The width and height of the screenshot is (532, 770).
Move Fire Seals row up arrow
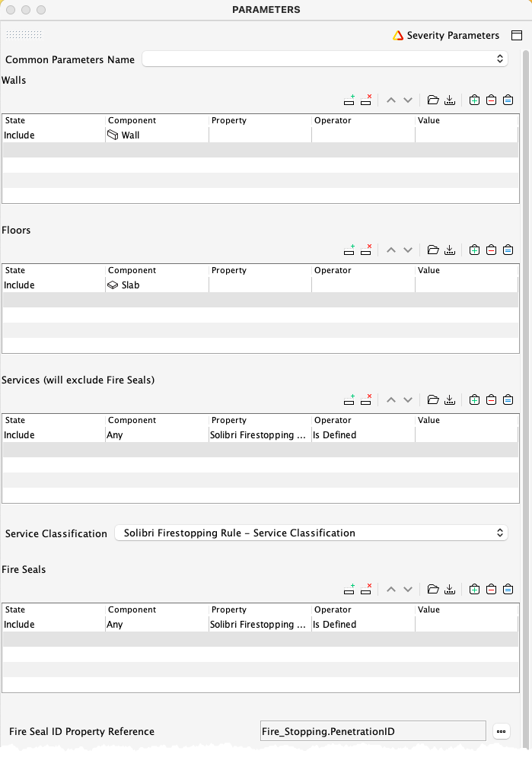(x=391, y=589)
